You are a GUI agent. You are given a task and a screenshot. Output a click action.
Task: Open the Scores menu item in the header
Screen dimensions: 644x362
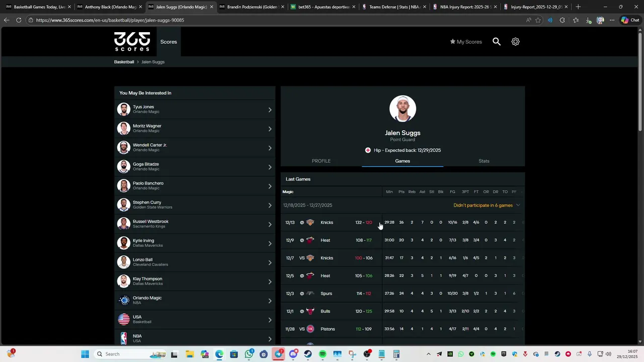(169, 42)
